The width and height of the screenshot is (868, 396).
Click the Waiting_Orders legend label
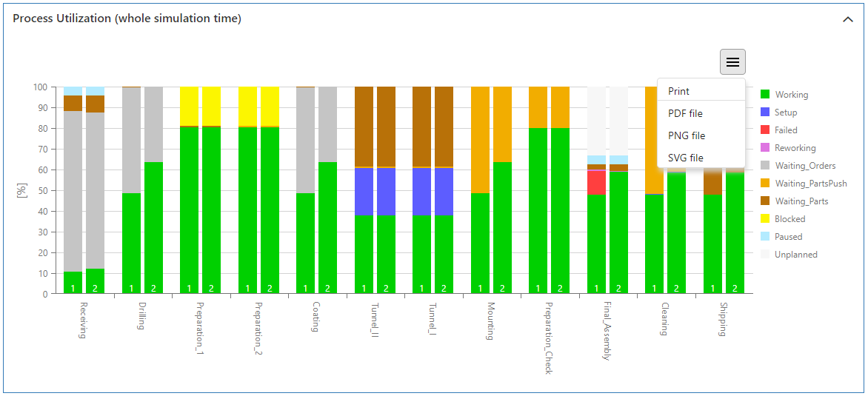pos(804,166)
